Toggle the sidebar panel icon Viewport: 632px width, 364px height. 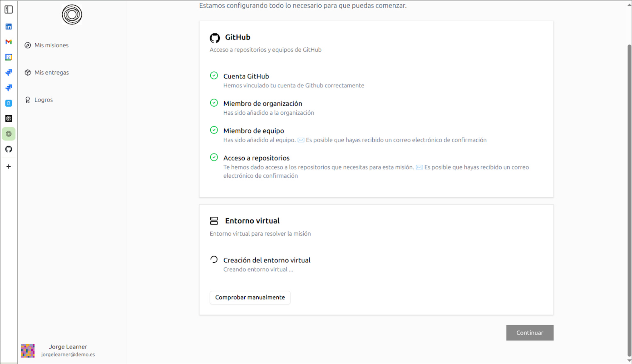pyautogui.click(x=8, y=10)
